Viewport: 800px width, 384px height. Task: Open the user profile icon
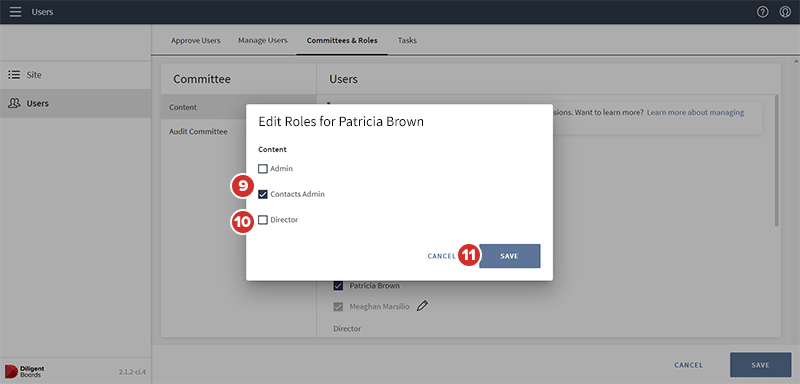785,12
